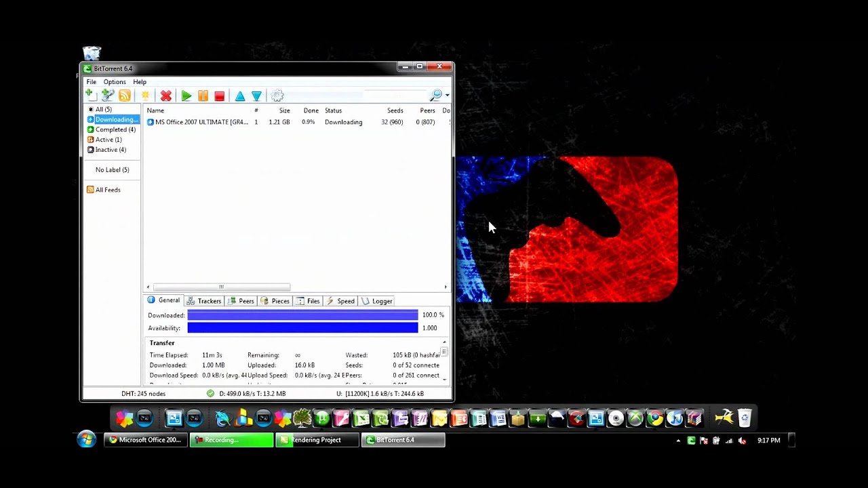The height and width of the screenshot is (488, 868).
Task: Sort by the Size column header
Action: tap(284, 110)
